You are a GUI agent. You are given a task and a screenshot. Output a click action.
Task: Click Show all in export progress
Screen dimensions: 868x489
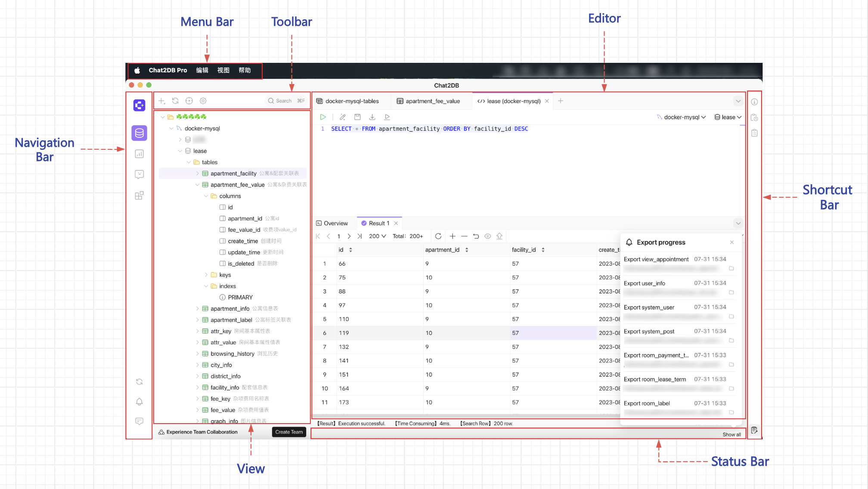732,434
